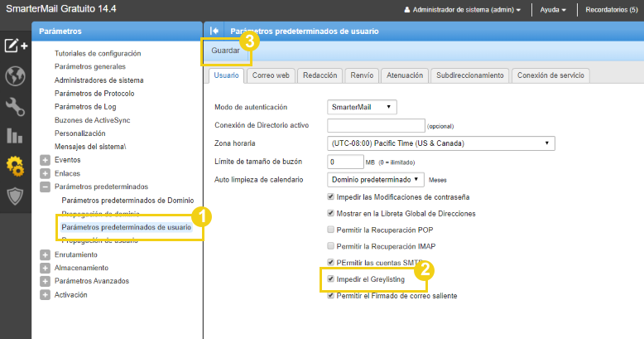Switch to the Renvío tab
This screenshot has height=339, width=644.
pos(362,75)
